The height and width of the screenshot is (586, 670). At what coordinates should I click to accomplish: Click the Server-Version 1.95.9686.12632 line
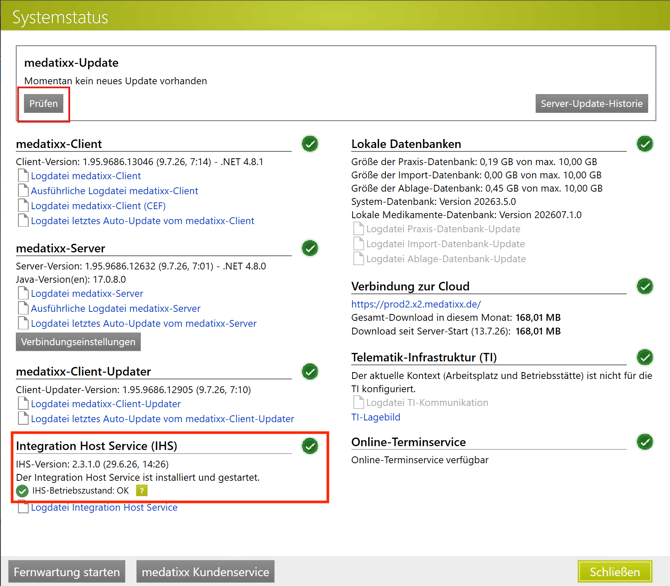[141, 266]
